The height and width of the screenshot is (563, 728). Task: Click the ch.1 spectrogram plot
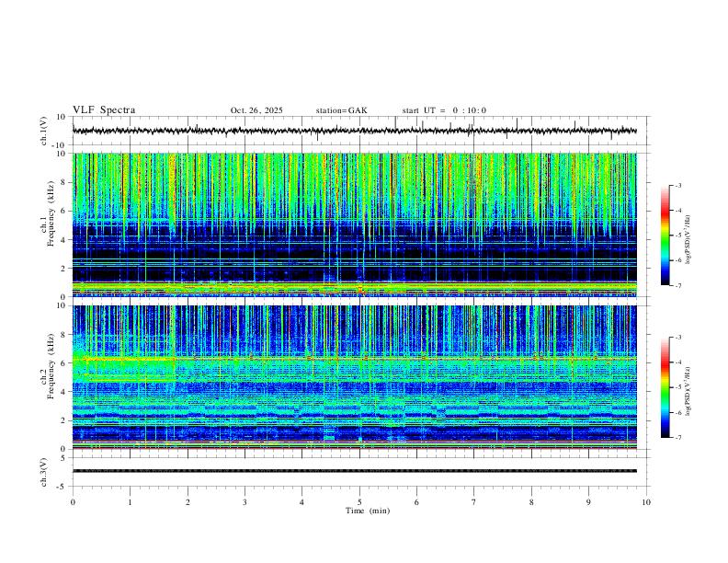pos(355,224)
